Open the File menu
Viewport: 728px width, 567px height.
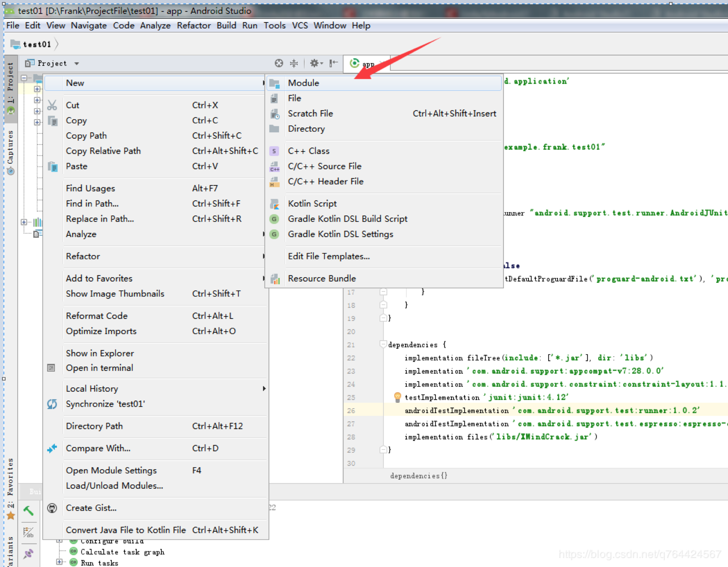13,25
